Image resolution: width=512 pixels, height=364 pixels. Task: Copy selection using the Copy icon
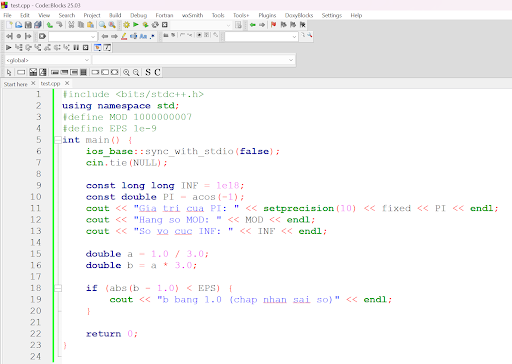click(x=81, y=25)
